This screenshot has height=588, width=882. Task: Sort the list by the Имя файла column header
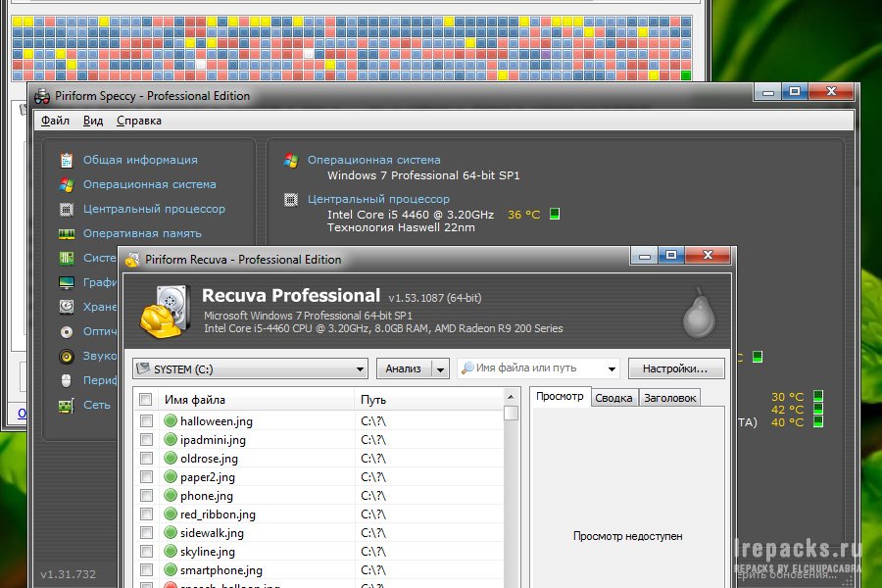point(257,400)
